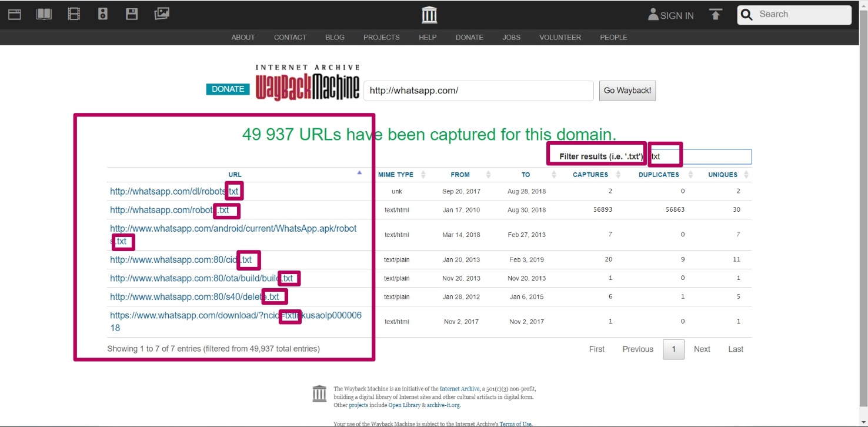Open the ota/build/build.txt link
This screenshot has height=427, width=868.
[x=201, y=278]
